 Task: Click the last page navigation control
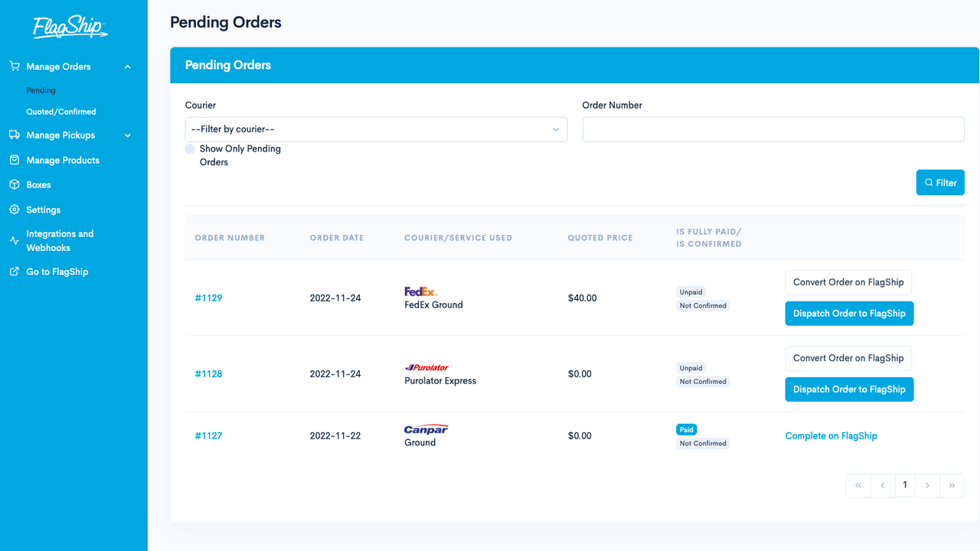(952, 485)
